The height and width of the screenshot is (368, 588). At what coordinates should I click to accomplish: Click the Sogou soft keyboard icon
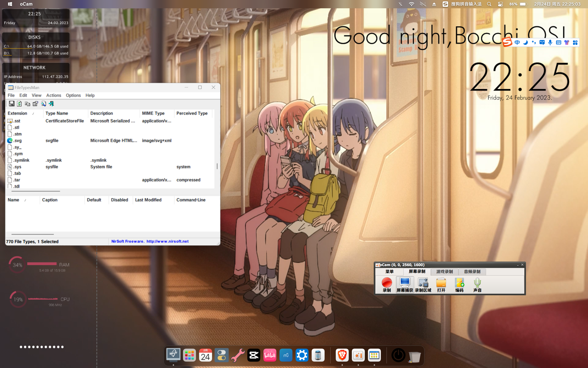[559, 43]
